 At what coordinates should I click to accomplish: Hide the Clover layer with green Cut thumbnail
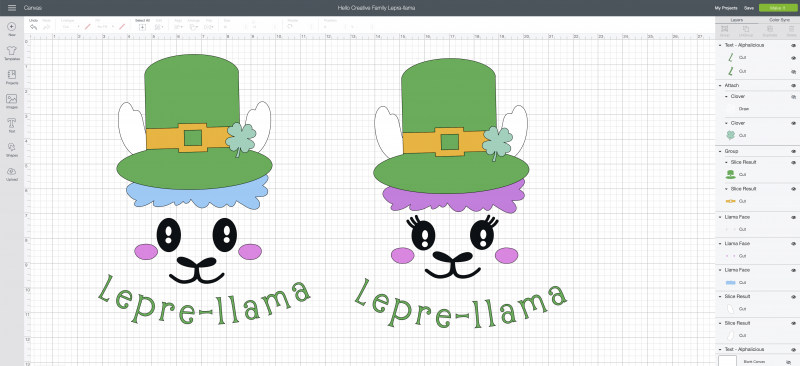tap(793, 123)
